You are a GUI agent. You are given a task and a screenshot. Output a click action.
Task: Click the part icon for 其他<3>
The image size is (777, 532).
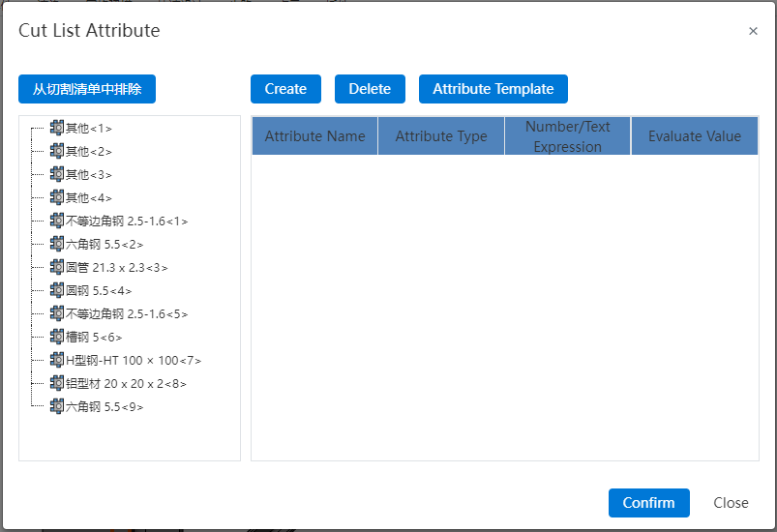click(57, 174)
